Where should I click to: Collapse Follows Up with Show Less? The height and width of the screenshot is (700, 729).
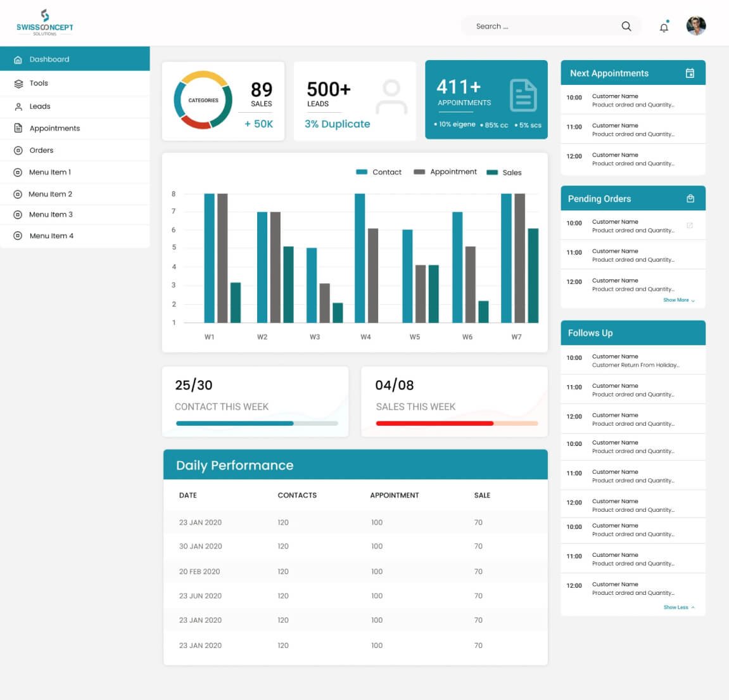click(x=678, y=608)
